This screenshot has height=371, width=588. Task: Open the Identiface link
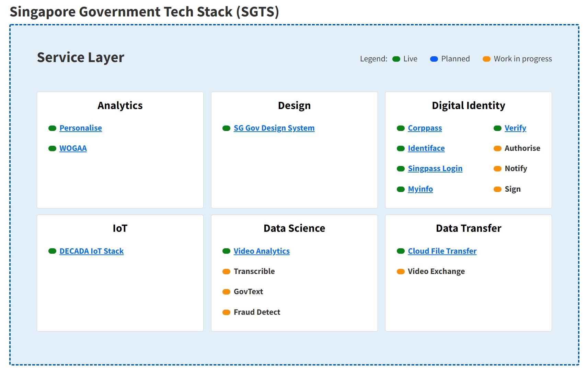(x=426, y=148)
